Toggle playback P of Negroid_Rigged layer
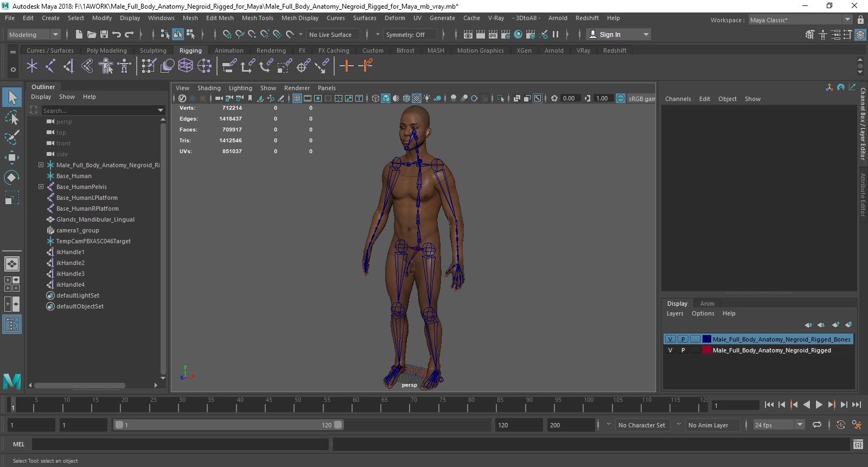The width and height of the screenshot is (868, 467). pos(683,350)
